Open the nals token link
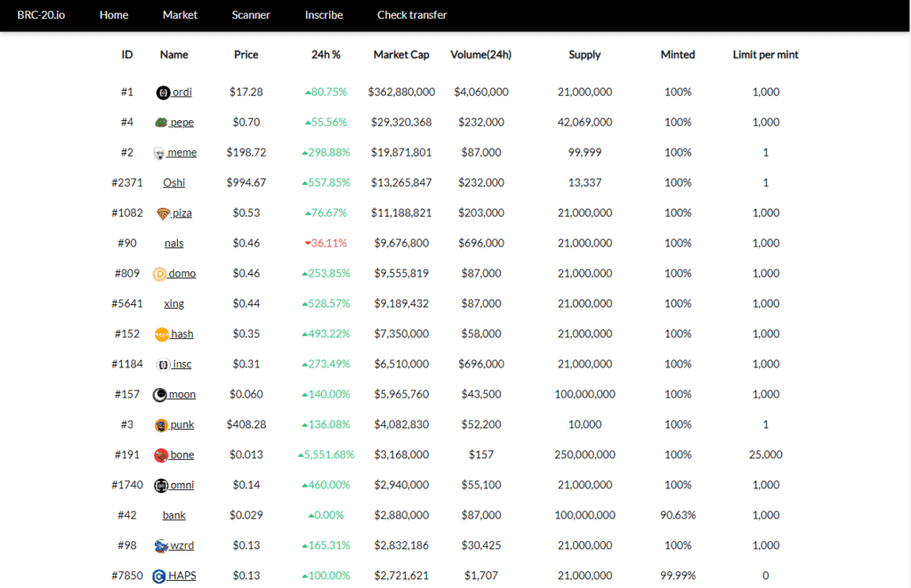The width and height of the screenshot is (911, 588). [x=173, y=243]
